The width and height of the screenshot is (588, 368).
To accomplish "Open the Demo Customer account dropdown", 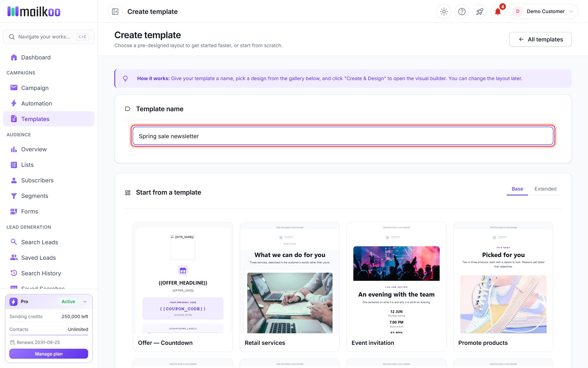I will pos(543,11).
